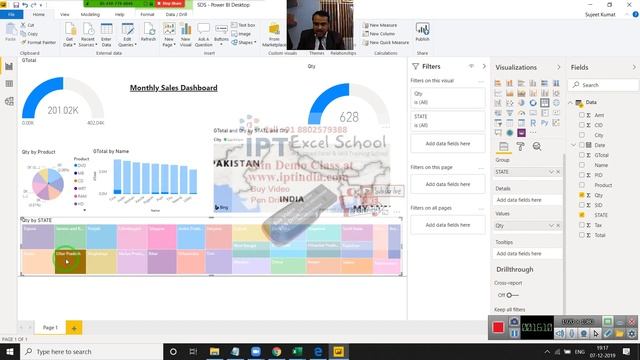Image resolution: width=640 pixels, height=360 pixels.
Task: Switch to Model view in left sidebar
Action: [x=9, y=101]
